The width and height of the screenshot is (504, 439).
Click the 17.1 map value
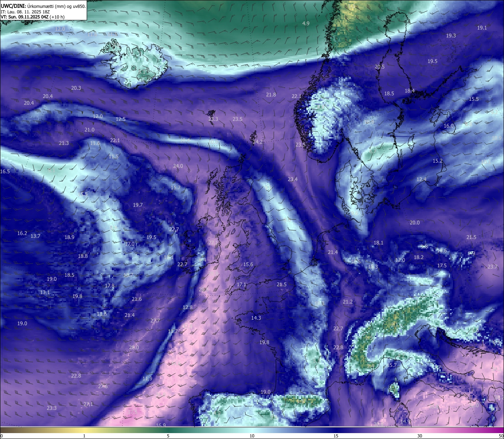pos(241,285)
